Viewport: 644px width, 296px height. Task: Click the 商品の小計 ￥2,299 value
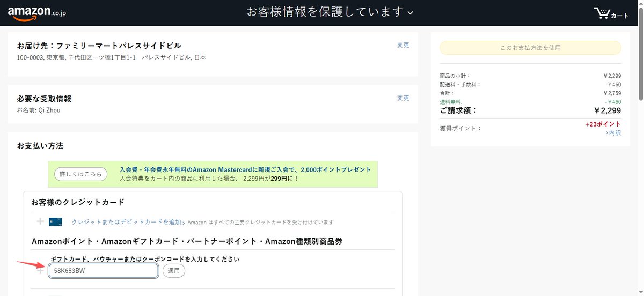(612, 76)
